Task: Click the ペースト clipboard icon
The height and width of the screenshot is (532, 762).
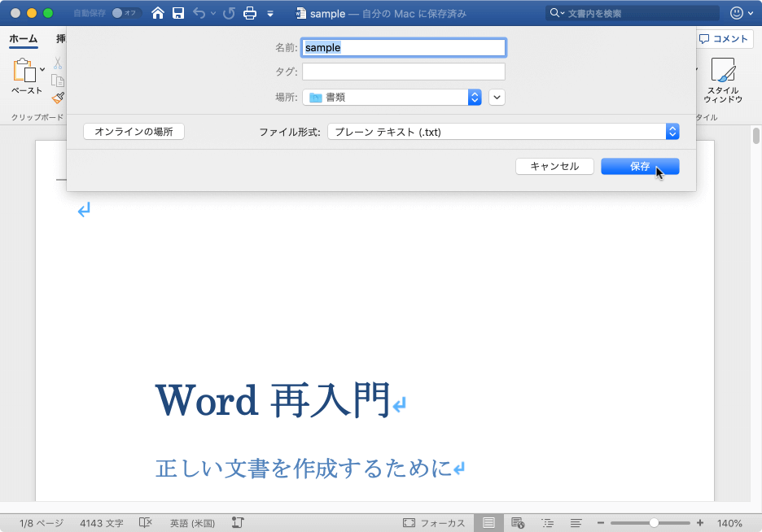Action: [x=24, y=71]
